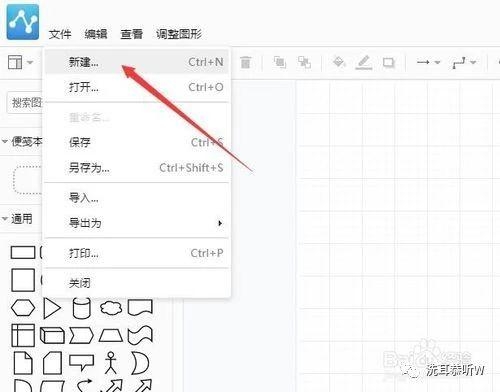The width and height of the screenshot is (500, 392).
Task: Open the waypoints connector style dropdown
Action: (464, 62)
